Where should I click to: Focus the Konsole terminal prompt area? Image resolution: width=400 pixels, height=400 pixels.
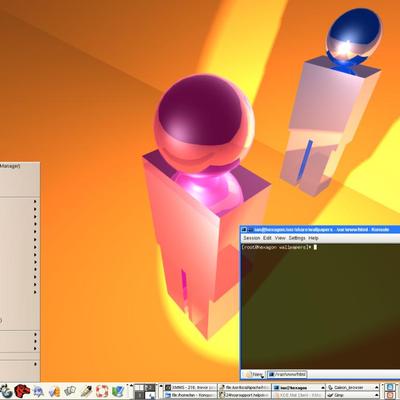[x=320, y=306]
